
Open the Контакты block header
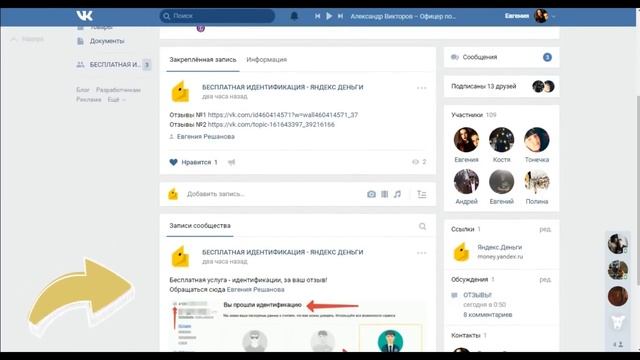tap(469, 336)
